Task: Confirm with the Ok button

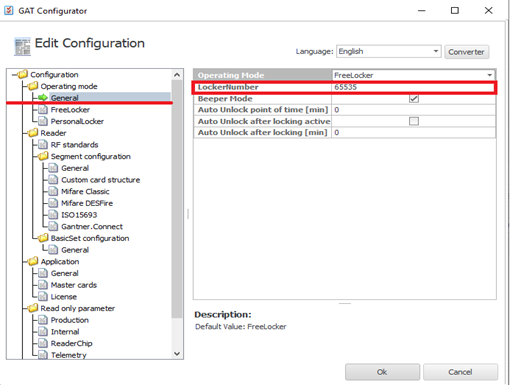Action: tap(382, 372)
